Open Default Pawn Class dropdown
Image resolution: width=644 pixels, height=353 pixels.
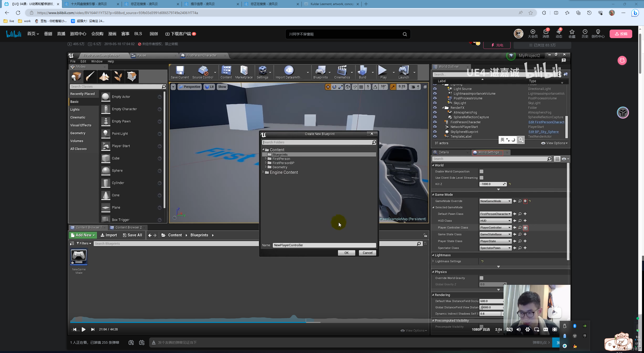click(x=495, y=214)
